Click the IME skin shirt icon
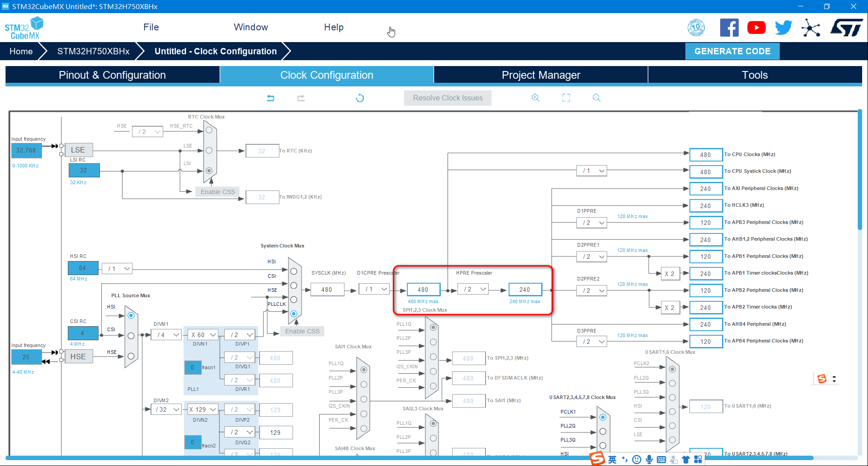868x466 pixels. pos(686,460)
